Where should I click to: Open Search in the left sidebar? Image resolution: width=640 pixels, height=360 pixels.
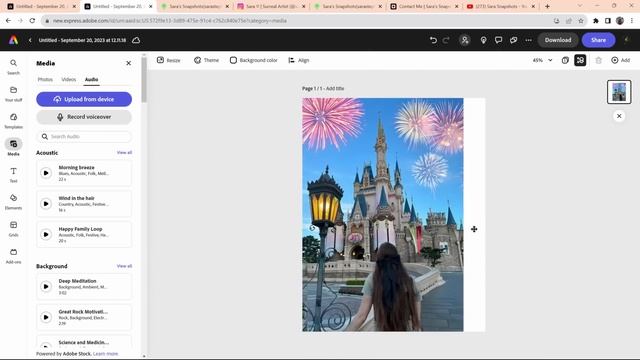[x=13, y=67]
